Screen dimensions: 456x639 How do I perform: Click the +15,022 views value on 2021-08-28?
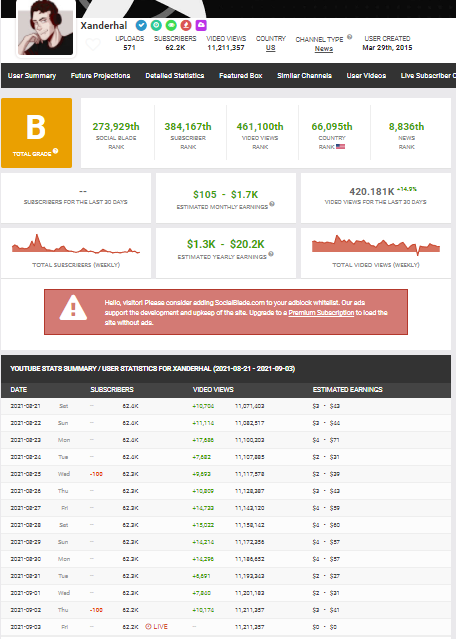point(203,525)
